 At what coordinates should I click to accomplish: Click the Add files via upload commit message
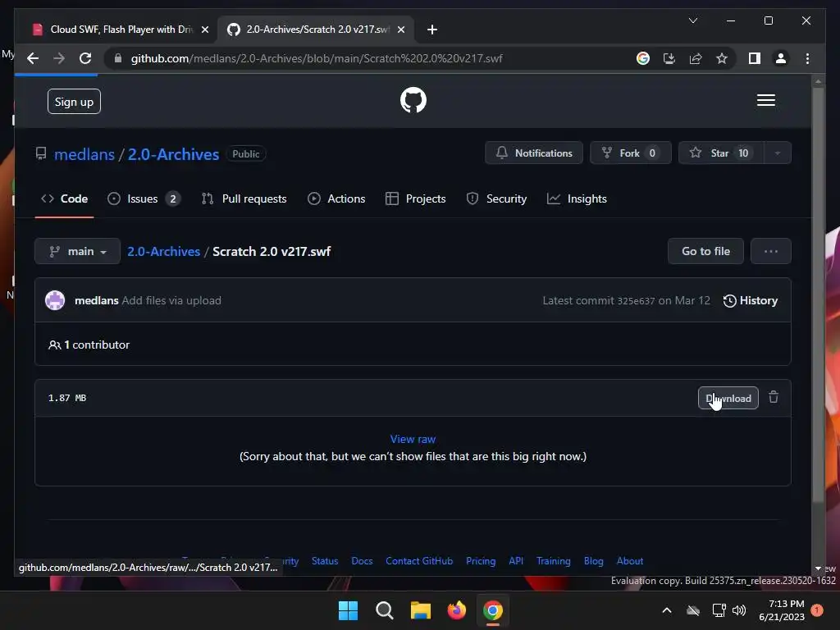pyautogui.click(x=171, y=300)
